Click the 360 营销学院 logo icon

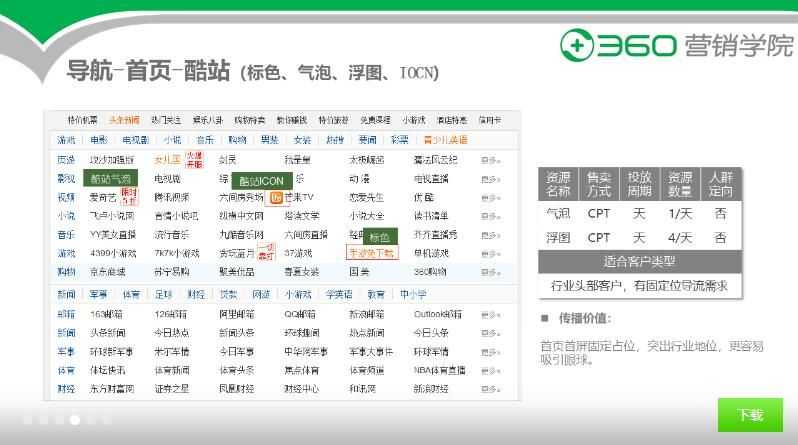pyautogui.click(x=577, y=45)
